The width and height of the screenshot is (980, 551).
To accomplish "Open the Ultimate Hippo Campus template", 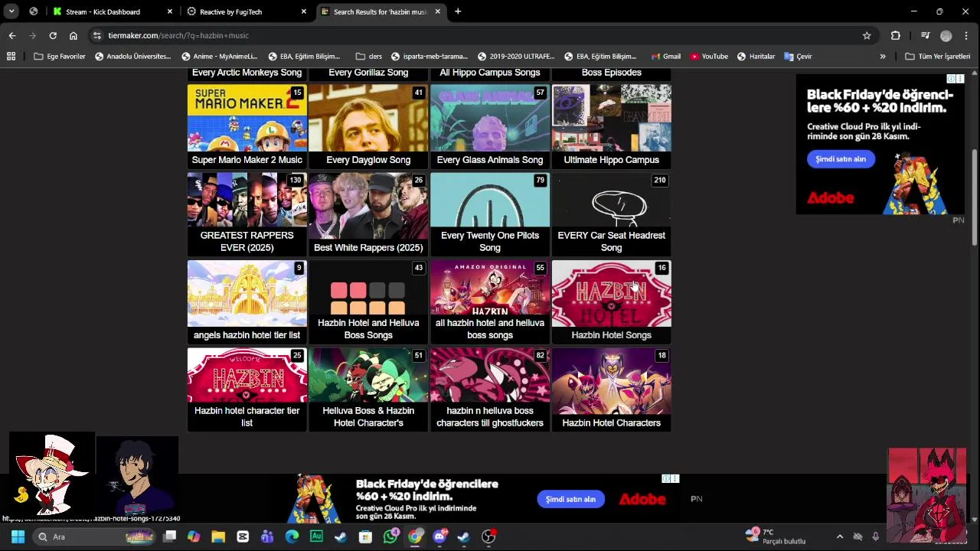I will coord(611,126).
